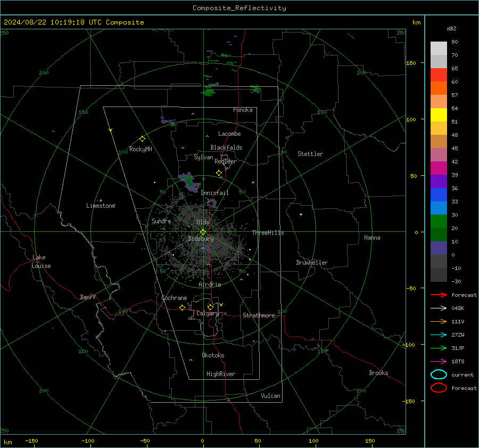Click the yellow V marker east of Calgary

pyautogui.click(x=221, y=305)
